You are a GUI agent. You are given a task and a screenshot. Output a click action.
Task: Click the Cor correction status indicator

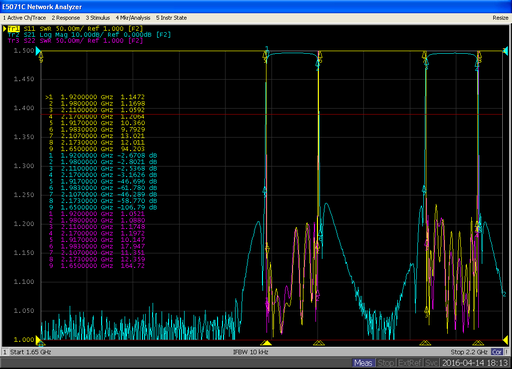(x=497, y=352)
